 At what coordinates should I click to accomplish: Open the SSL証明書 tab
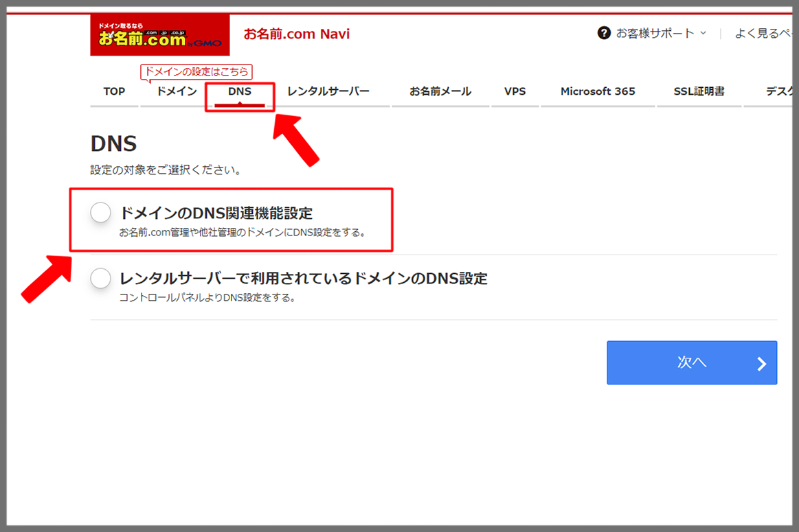[x=699, y=91]
